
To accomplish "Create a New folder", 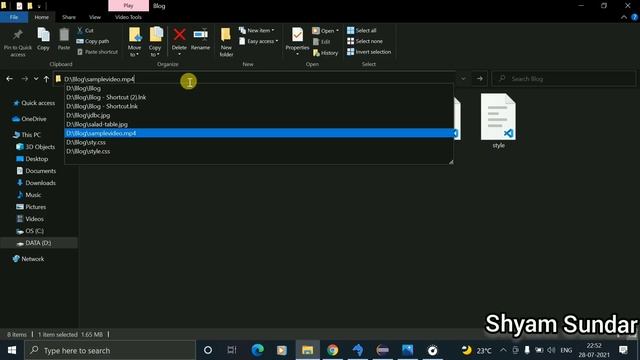I will 226,42.
